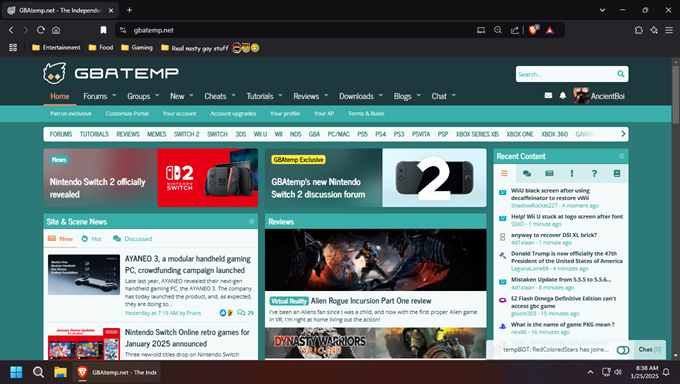The image size is (680, 384).
Task: Filter recent content by news icon
Action: click(549, 174)
